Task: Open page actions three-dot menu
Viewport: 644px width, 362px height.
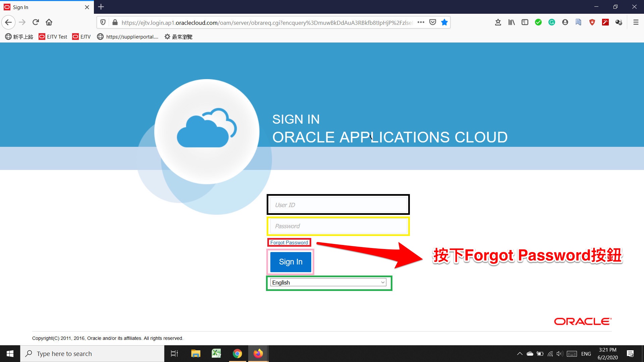Action: coord(421,22)
